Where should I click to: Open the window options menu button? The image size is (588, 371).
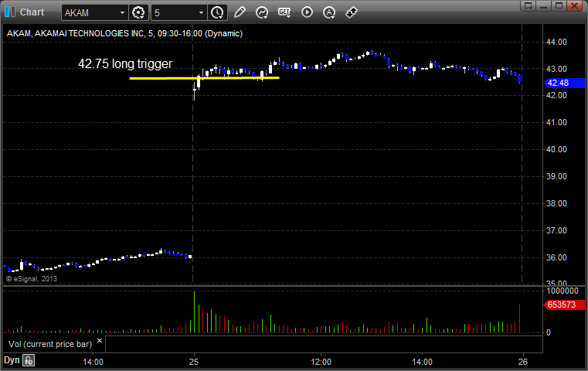click(528, 5)
